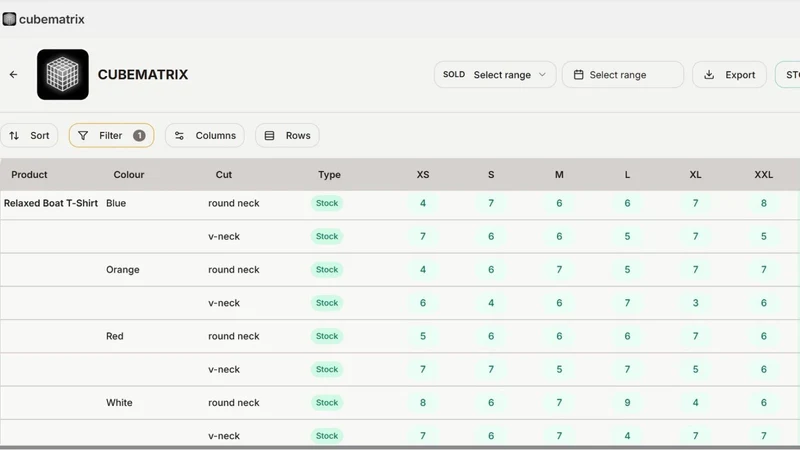Click the Orange colour cell
The width and height of the screenshot is (800, 450).
(x=122, y=270)
